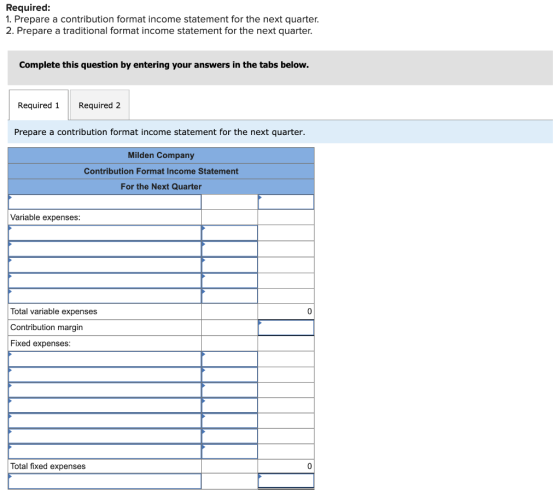This screenshot has height=494, width=560.
Task: Click the For the Next Quarter header
Action: pos(161,186)
